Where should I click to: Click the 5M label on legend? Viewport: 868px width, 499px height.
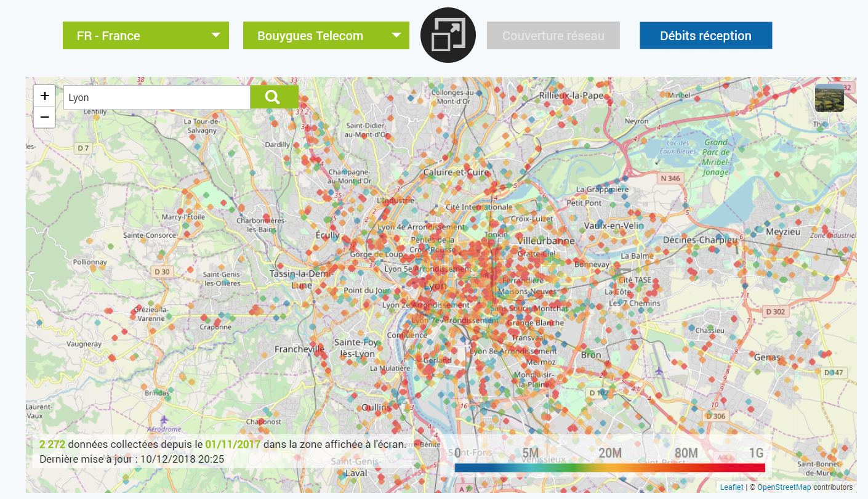pyautogui.click(x=530, y=454)
